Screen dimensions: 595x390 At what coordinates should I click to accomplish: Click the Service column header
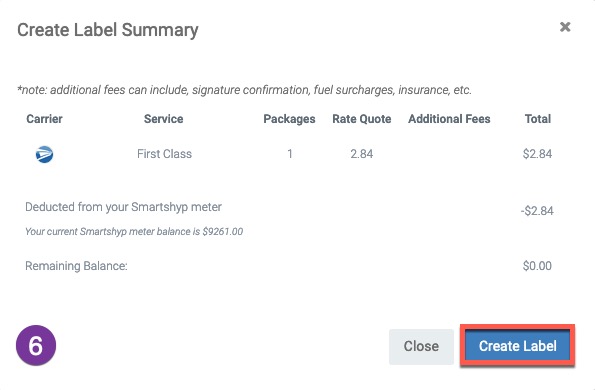click(x=164, y=119)
